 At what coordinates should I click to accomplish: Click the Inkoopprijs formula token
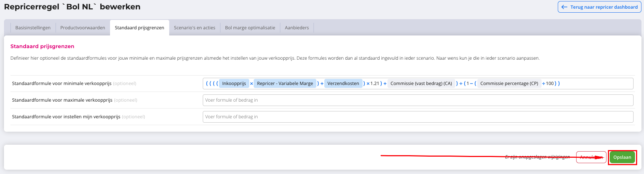[234, 84]
